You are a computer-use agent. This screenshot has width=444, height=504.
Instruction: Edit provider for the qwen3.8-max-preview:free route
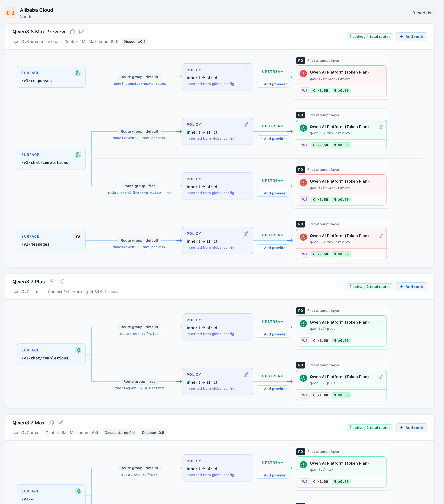click(x=381, y=181)
